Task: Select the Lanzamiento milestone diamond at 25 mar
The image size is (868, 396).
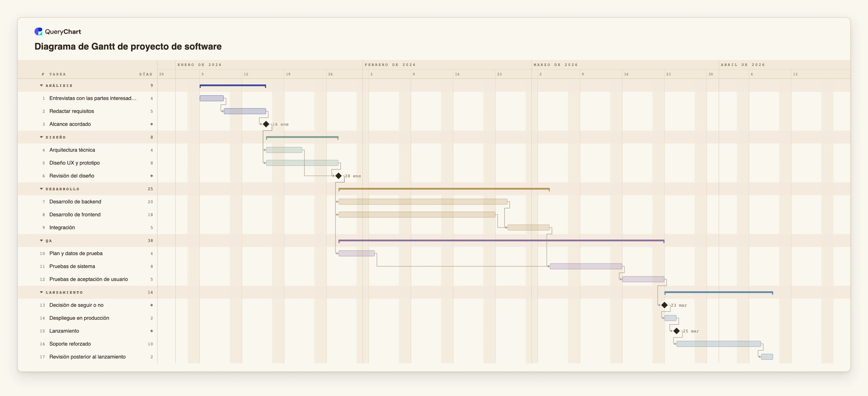Action: pyautogui.click(x=676, y=331)
